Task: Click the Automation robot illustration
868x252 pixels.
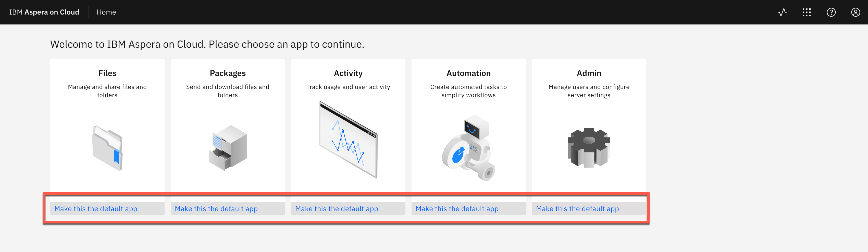Action: 468,148
